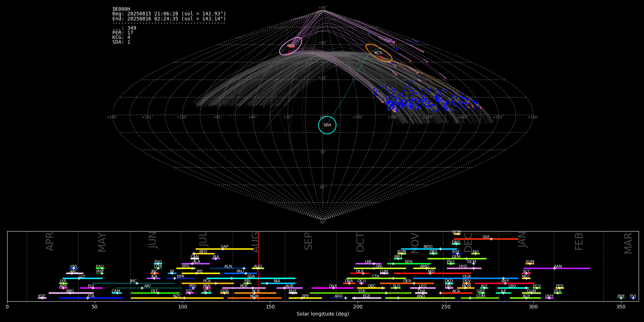Click the 'KCG: 4' count line

[121, 38]
